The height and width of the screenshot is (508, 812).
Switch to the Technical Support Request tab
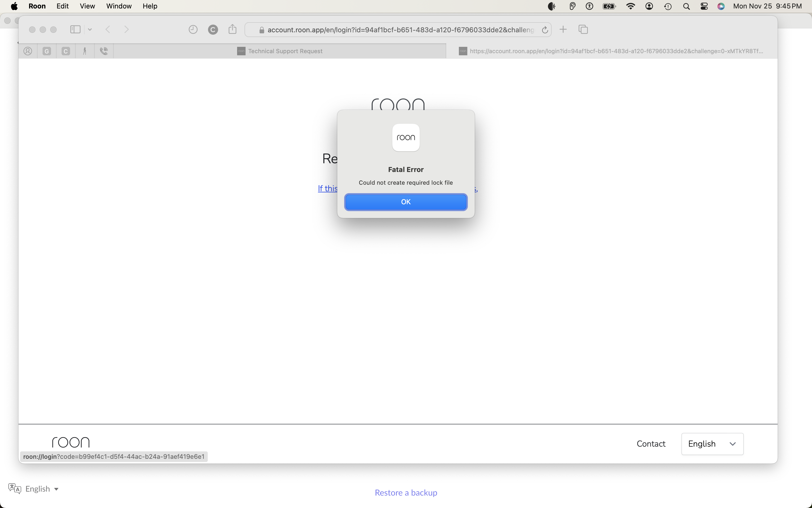pyautogui.click(x=280, y=51)
